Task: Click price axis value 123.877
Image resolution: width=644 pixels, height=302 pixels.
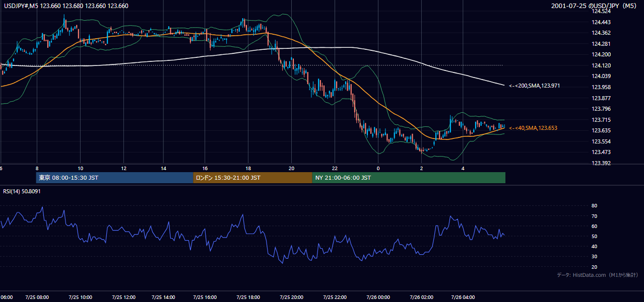Action: click(601, 98)
